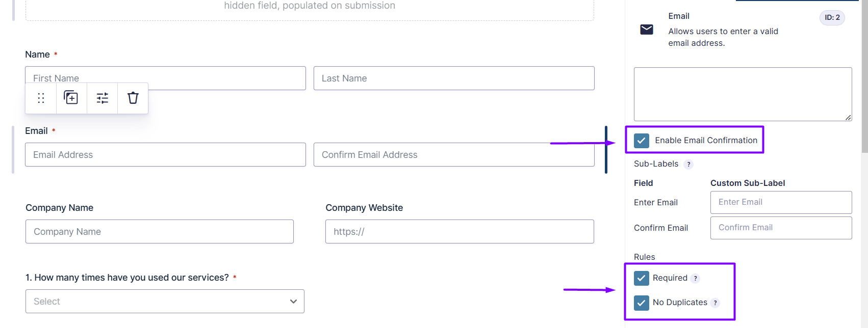Click the right panel vertical scrollbar
868x328 pixels.
click(x=864, y=76)
